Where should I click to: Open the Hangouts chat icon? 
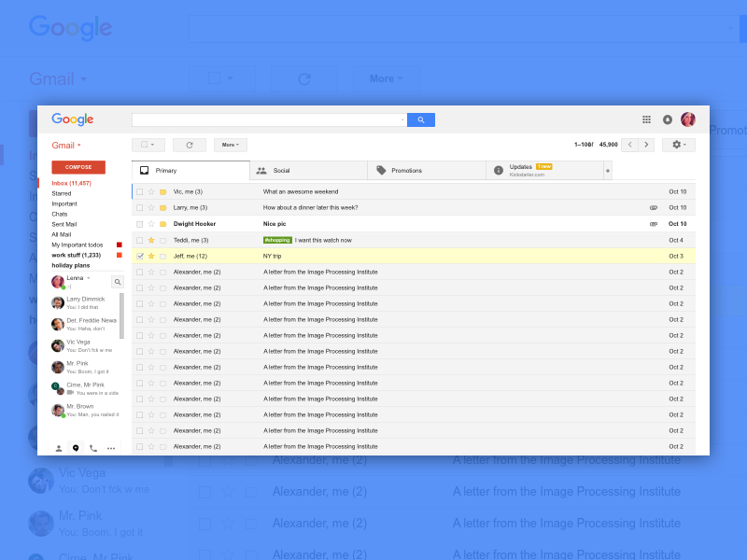(76, 448)
